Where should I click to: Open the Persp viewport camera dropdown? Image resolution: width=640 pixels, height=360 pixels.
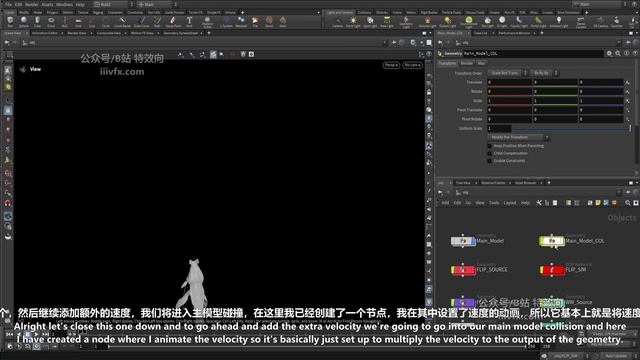391,65
